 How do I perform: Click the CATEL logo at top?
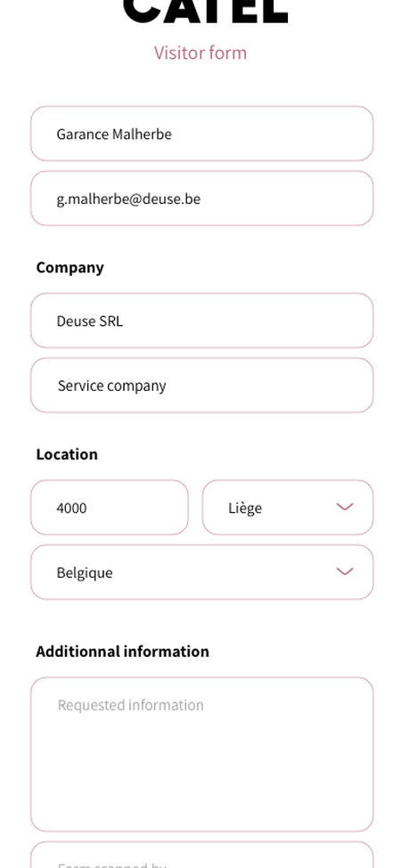click(205, 11)
